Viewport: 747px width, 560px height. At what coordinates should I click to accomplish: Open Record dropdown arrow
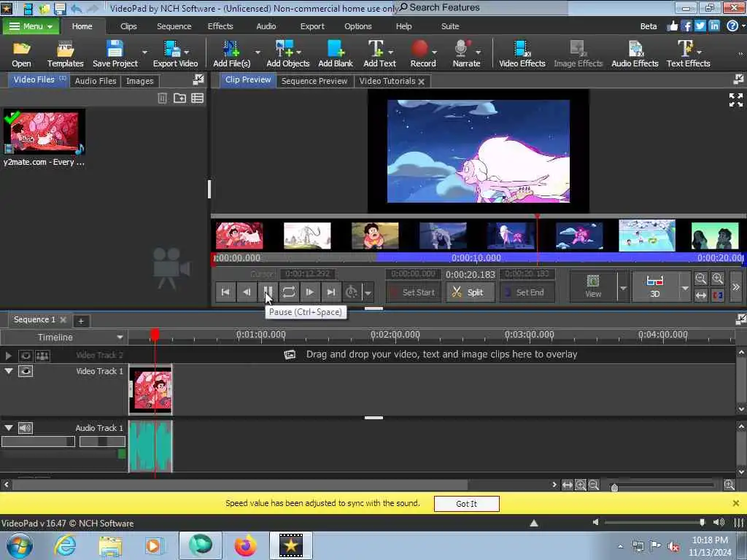tap(435, 52)
